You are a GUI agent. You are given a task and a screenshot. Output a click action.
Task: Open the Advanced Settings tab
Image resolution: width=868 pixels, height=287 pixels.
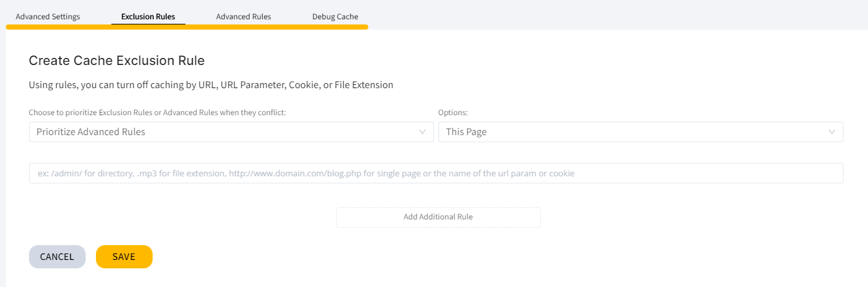point(48,17)
